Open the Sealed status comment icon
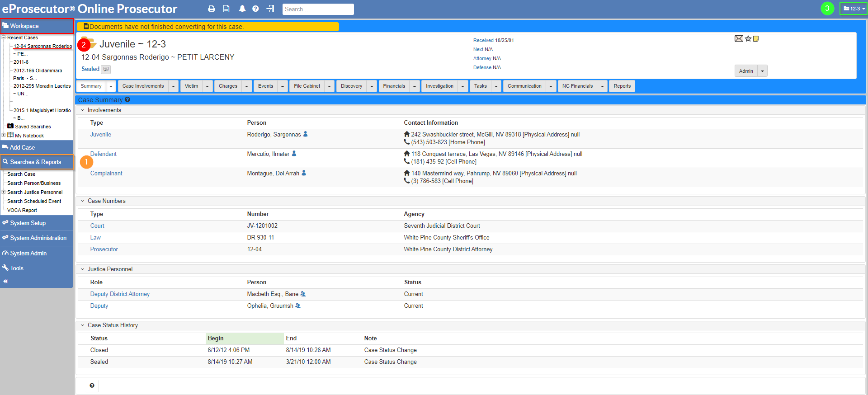This screenshot has width=868, height=395. [x=106, y=69]
